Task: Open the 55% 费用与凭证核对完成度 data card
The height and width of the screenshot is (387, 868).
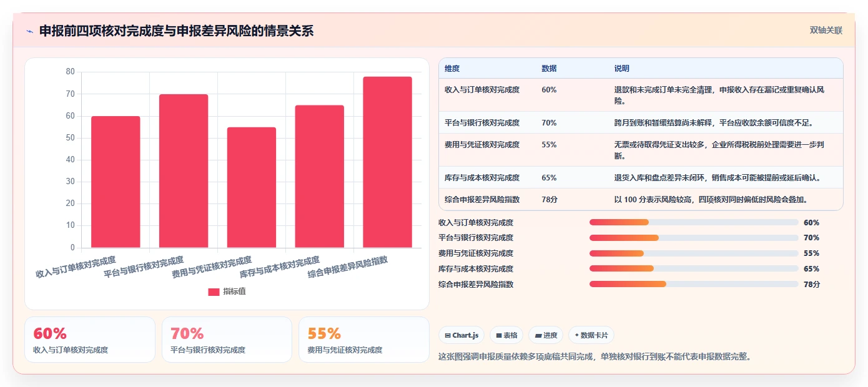Action: [364, 340]
